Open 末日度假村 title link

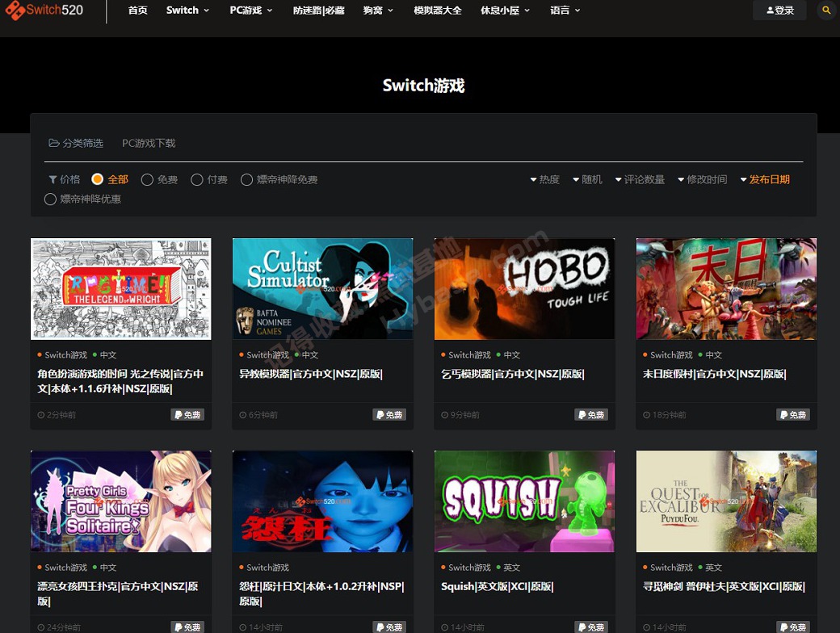click(715, 374)
